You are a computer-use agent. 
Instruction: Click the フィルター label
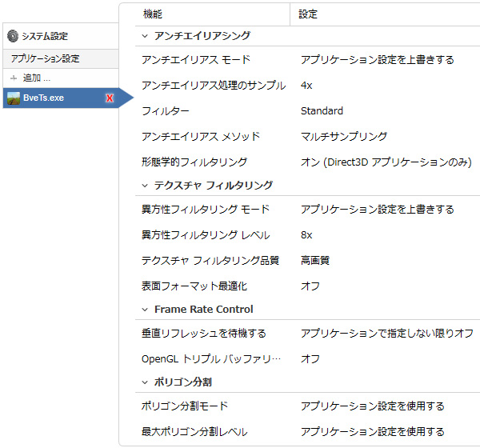(166, 111)
